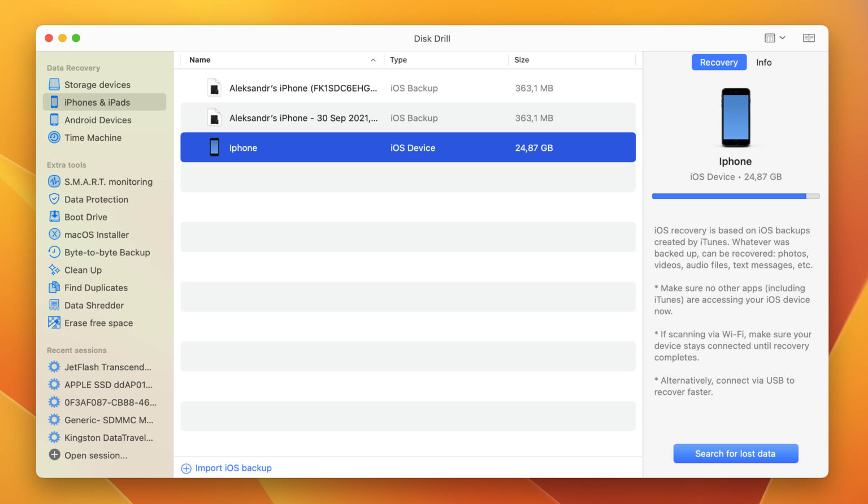Screen dimensions: 868x504
Task: Sort list by the Name column
Action: click(x=200, y=60)
